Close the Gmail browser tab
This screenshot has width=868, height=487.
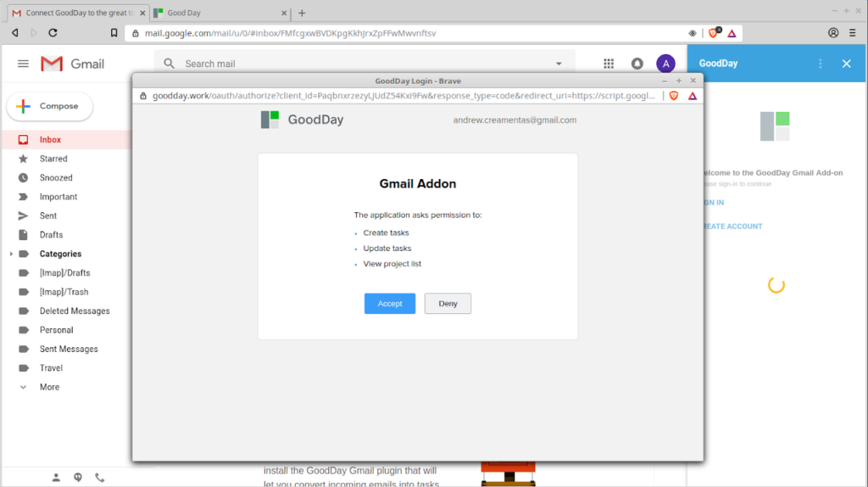(x=142, y=13)
